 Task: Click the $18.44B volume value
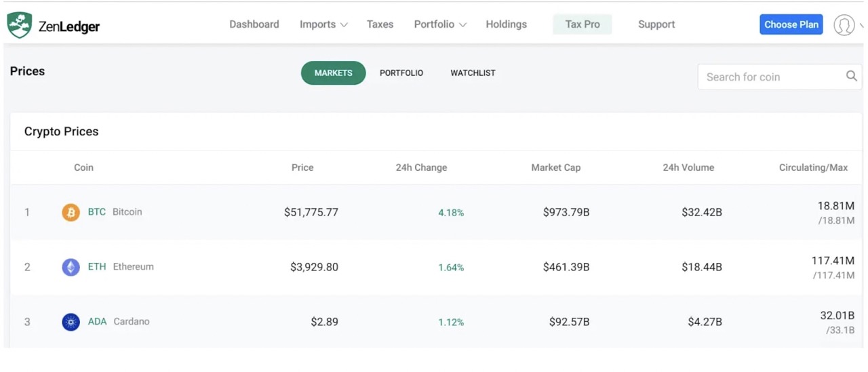point(702,268)
